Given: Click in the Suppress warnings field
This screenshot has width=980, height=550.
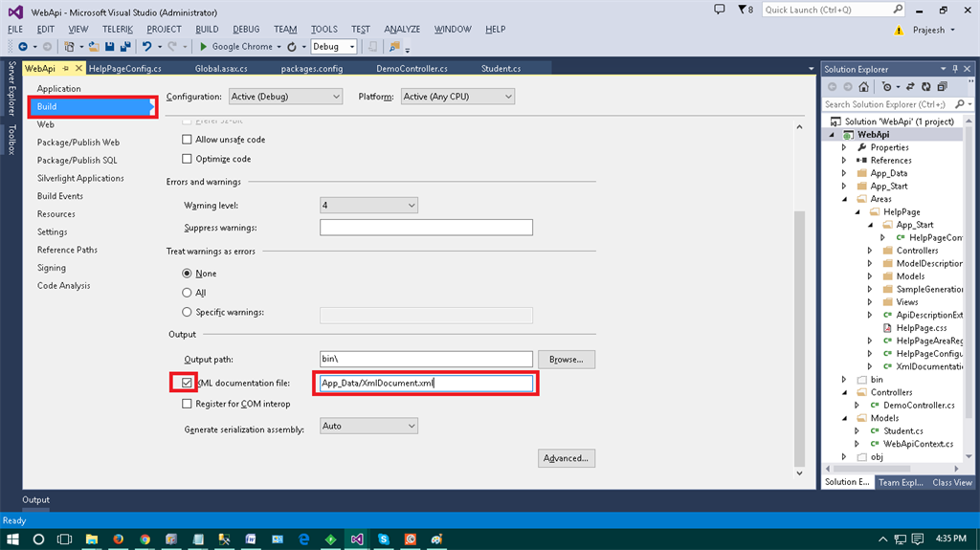Looking at the screenshot, I should point(426,228).
